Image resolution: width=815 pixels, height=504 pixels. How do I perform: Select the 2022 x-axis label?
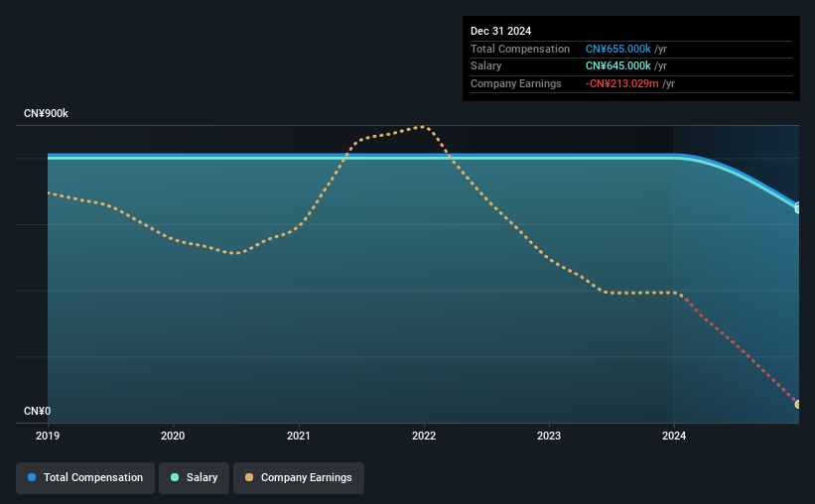click(x=424, y=436)
